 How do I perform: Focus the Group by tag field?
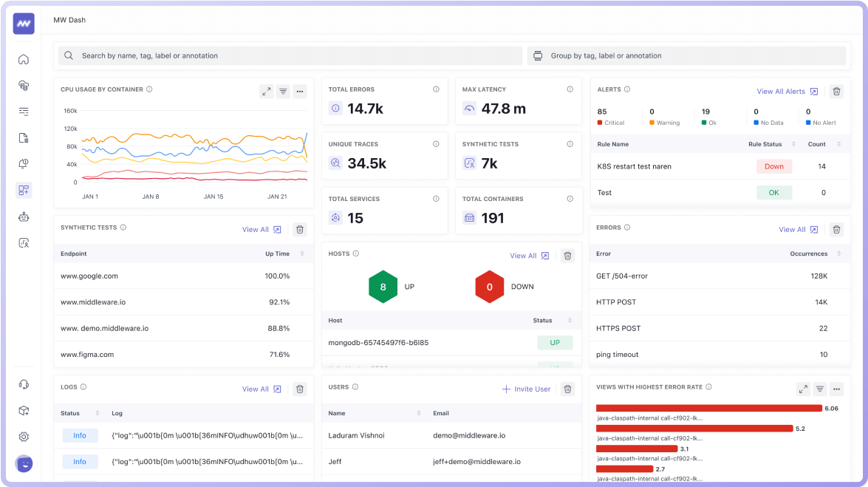pos(686,55)
